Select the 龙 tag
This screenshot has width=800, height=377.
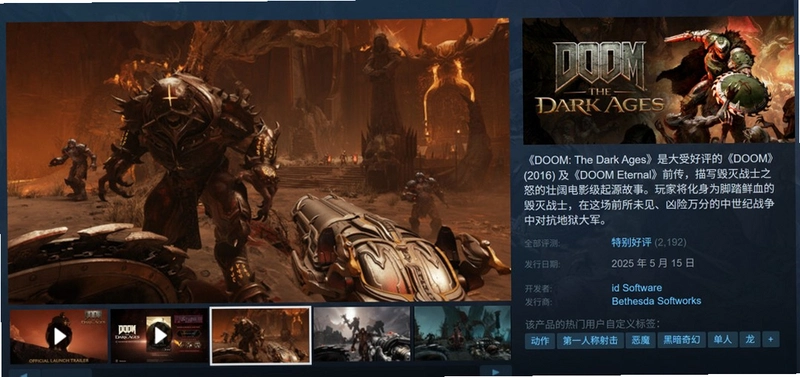click(x=750, y=340)
